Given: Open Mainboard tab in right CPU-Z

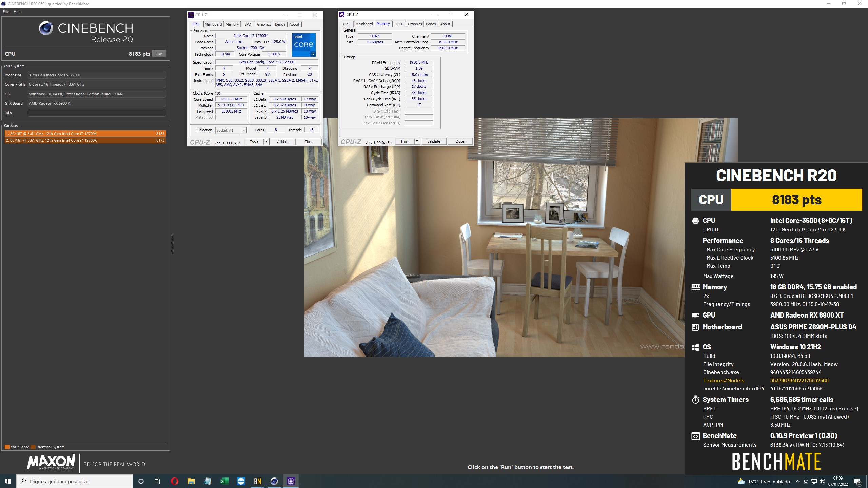Looking at the screenshot, I should [364, 24].
